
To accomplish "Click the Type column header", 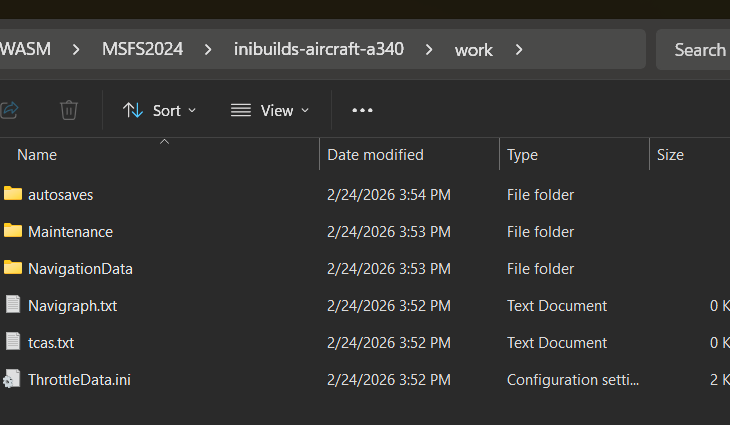I will pos(522,155).
